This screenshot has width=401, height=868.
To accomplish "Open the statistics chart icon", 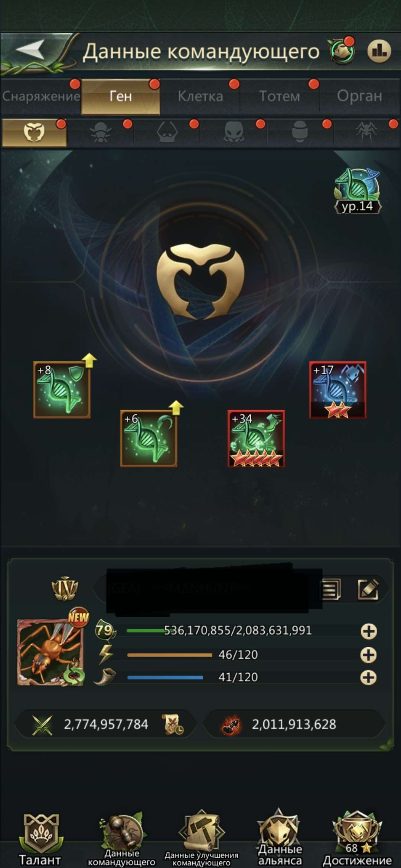I will pyautogui.click(x=379, y=51).
